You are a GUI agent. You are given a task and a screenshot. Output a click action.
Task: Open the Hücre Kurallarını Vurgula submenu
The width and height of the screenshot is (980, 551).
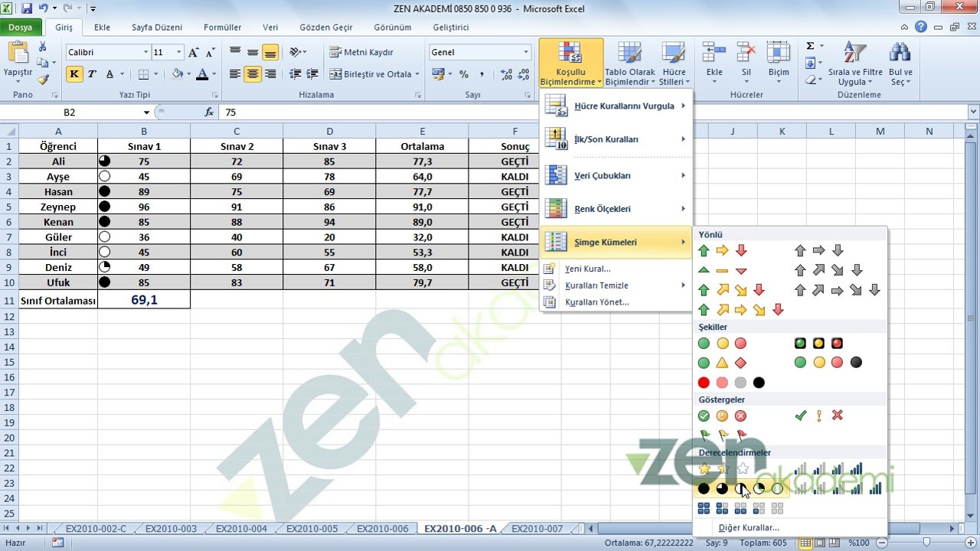(616, 106)
